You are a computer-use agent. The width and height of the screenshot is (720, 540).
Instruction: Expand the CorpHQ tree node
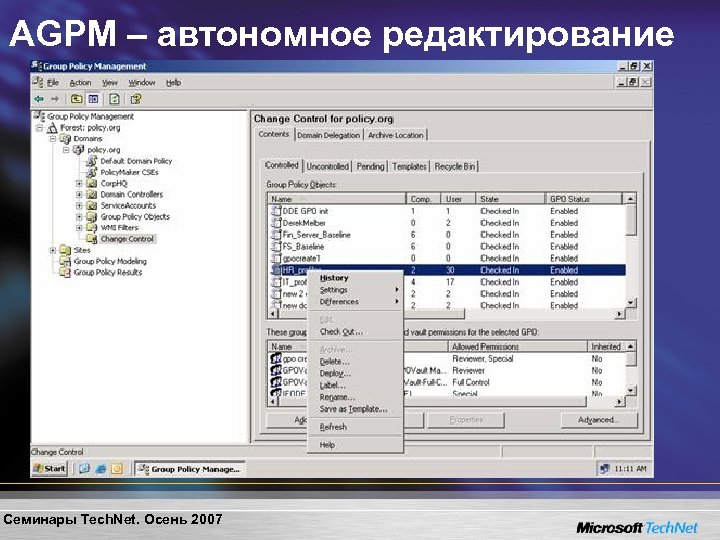[79, 184]
